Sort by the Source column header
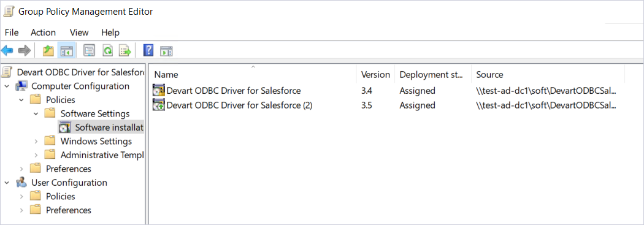This screenshot has width=644, height=225. [x=548, y=74]
